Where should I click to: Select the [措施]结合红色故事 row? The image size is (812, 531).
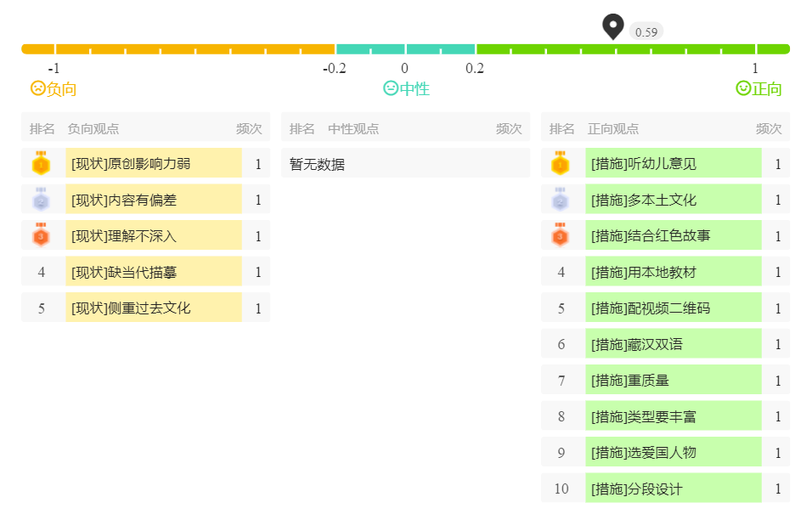[x=665, y=235]
